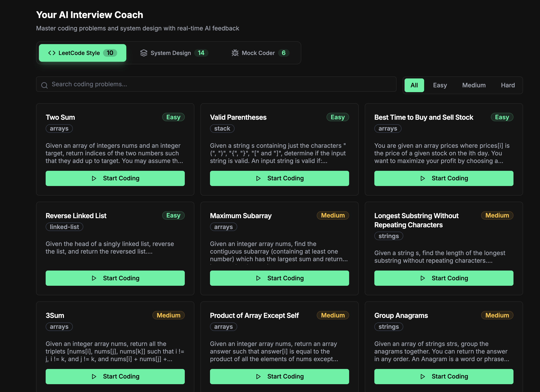Viewport: 540px width, 392px height.
Task: Click play icon on Maximum Subarray button
Action: point(258,278)
